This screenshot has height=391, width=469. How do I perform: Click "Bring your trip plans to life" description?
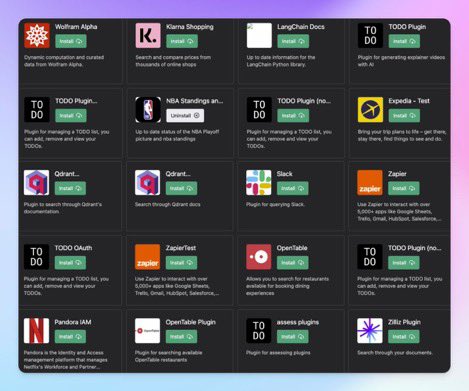pyautogui.click(x=402, y=135)
